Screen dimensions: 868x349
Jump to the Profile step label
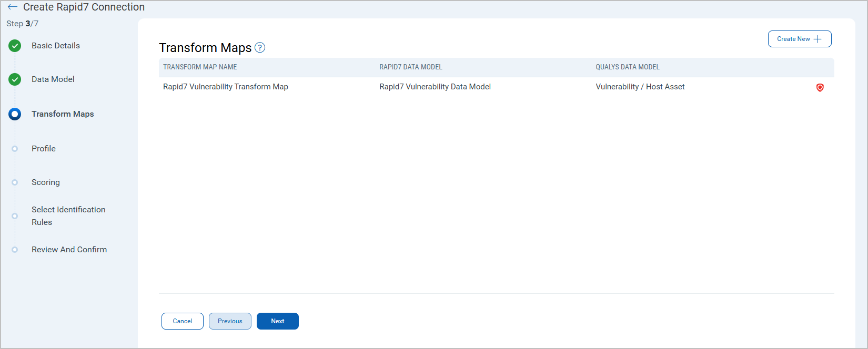[x=43, y=149]
